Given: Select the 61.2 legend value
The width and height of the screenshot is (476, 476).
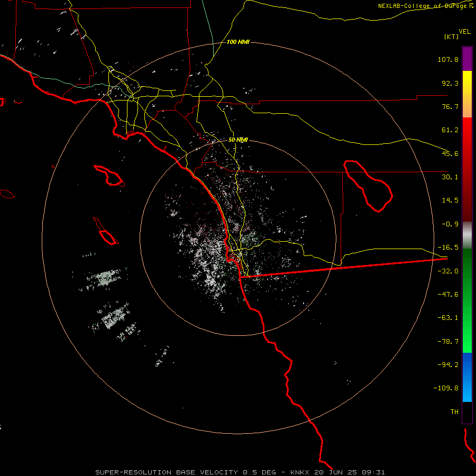Looking at the screenshot, I should (x=450, y=130).
